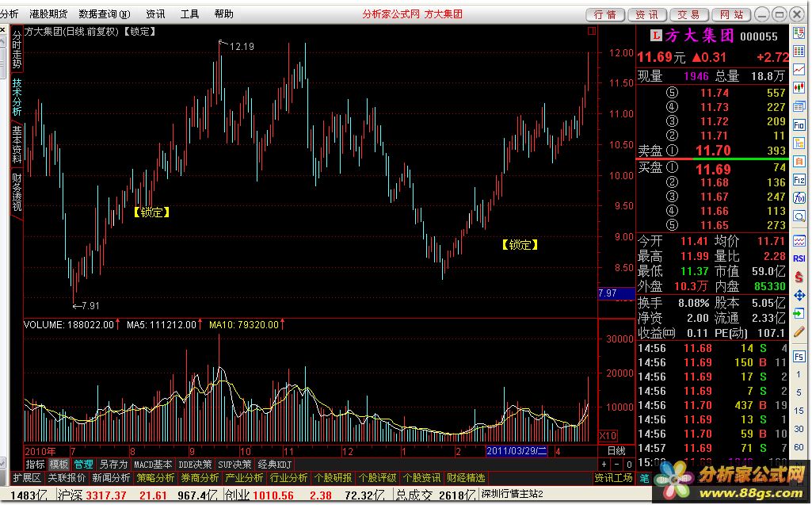Screen dimensions: 812x505
Task: Open the 港股期货 menu
Action: [x=48, y=14]
